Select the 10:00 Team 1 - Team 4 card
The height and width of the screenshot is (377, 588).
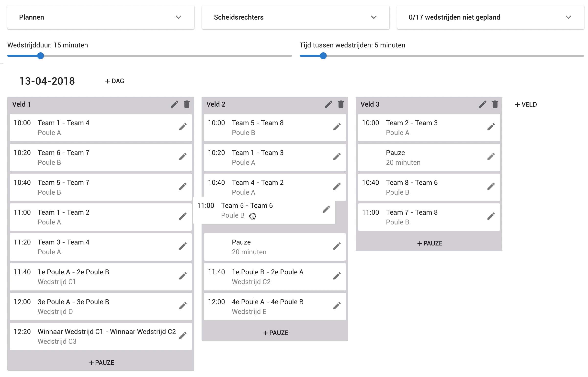click(x=101, y=128)
